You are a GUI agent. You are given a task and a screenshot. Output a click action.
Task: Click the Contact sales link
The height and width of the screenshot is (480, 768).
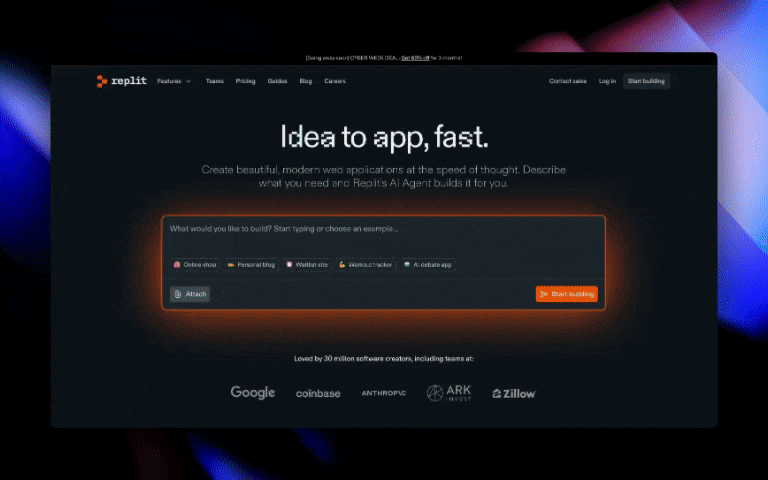coord(568,81)
